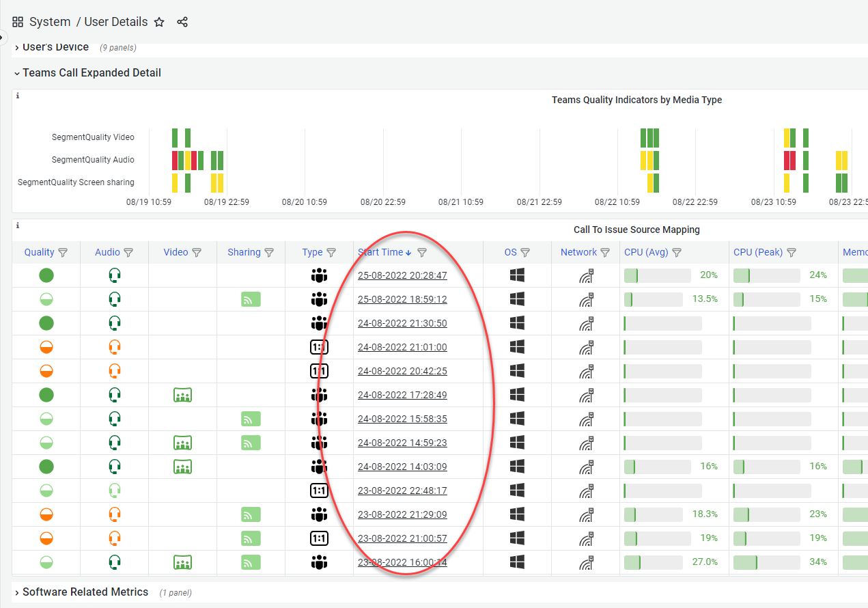The width and height of the screenshot is (868, 608).
Task: Filter the Audio column
Action: pos(128,253)
